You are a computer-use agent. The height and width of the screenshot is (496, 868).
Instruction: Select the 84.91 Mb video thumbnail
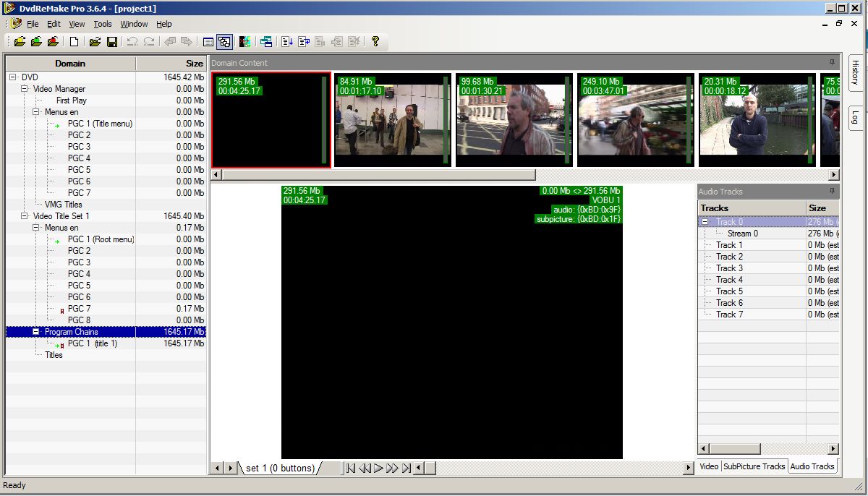tap(392, 120)
